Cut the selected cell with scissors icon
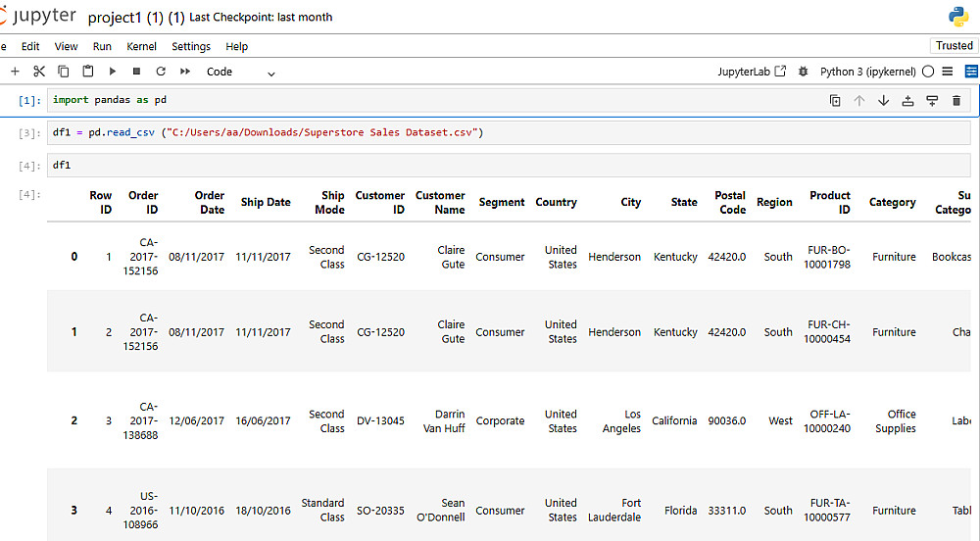Screen dimensions: 980x541 coord(39,72)
